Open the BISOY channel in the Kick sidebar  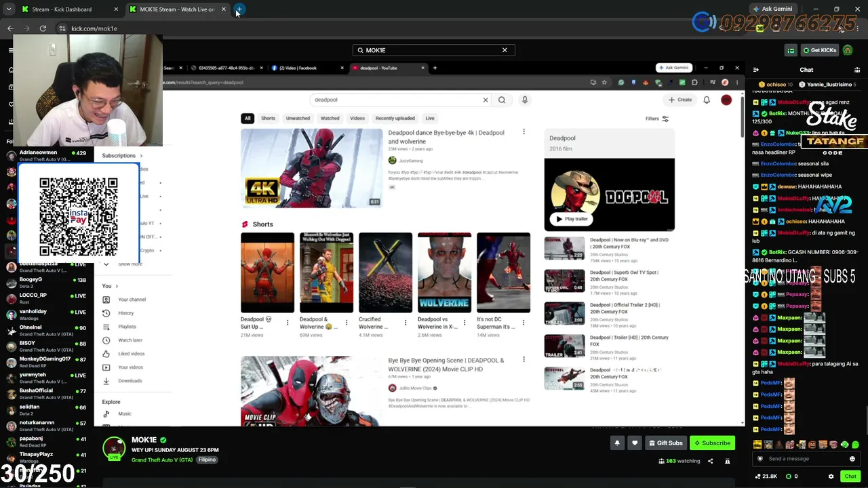point(46,346)
